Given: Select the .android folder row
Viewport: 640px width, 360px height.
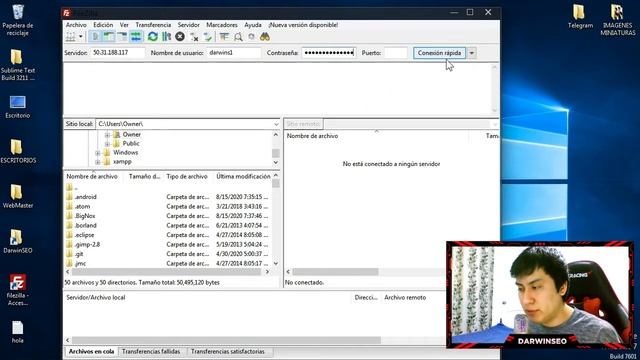Looking at the screenshot, I should 167,197.
